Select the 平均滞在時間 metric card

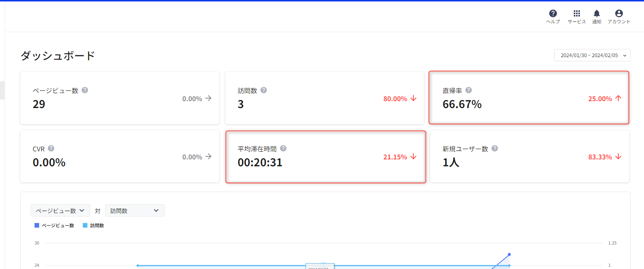325,157
